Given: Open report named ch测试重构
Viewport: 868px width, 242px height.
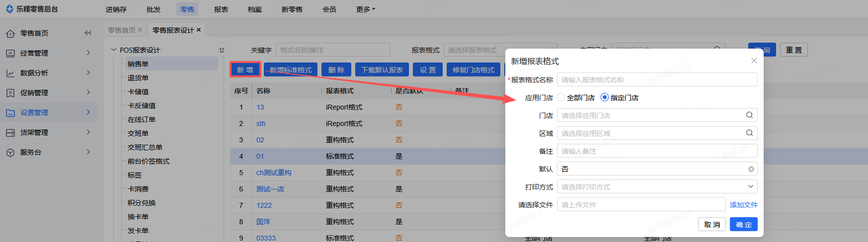Looking at the screenshot, I should pyautogui.click(x=274, y=173).
